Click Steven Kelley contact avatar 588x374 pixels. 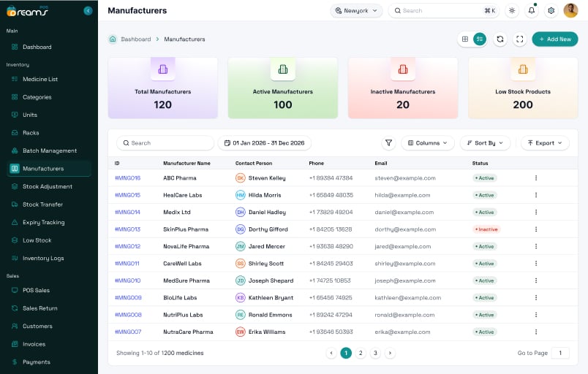(x=241, y=178)
